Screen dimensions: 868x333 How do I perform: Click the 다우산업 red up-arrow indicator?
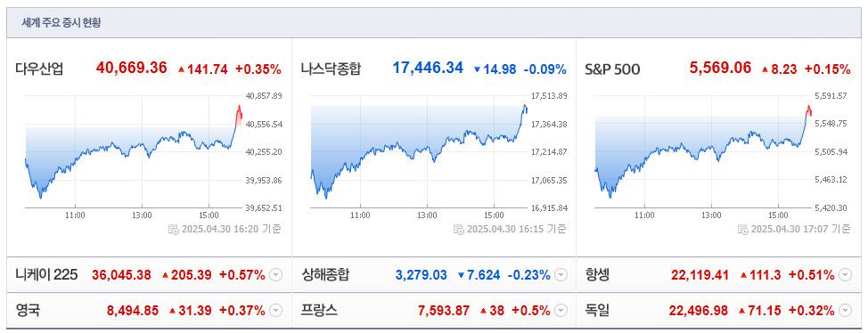click(x=181, y=69)
